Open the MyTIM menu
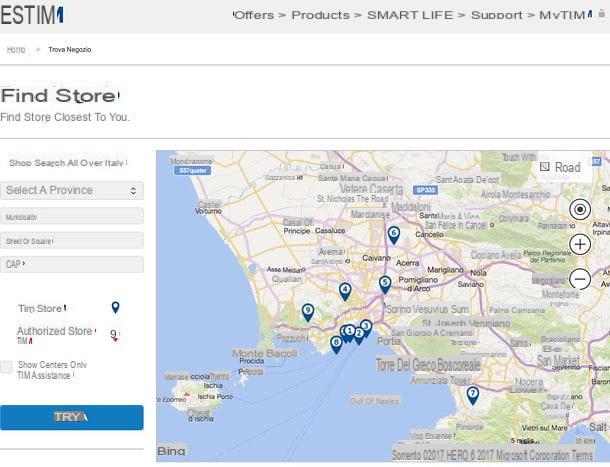 click(x=566, y=15)
